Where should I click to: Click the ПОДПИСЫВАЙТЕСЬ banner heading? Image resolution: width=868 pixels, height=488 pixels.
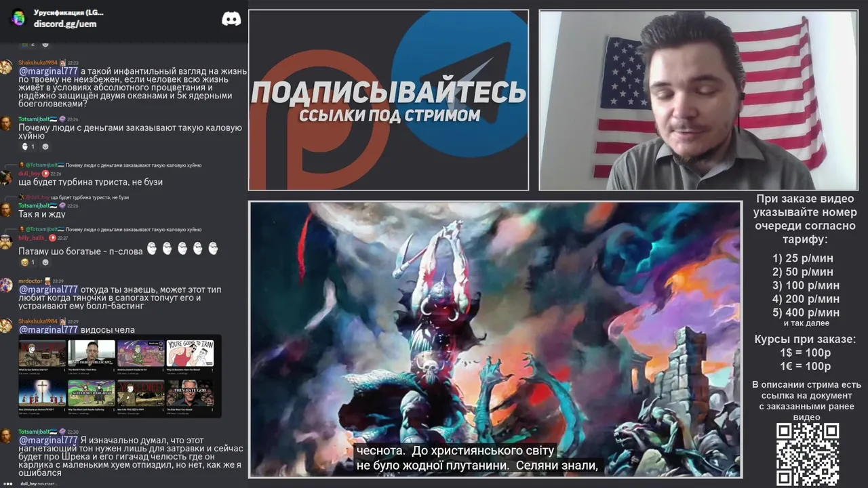tap(389, 92)
